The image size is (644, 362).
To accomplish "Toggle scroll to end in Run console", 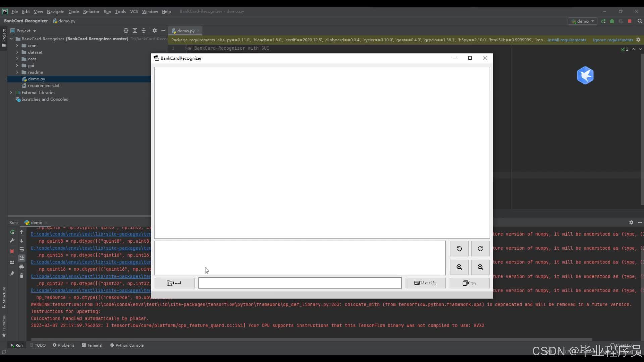I will (22, 258).
